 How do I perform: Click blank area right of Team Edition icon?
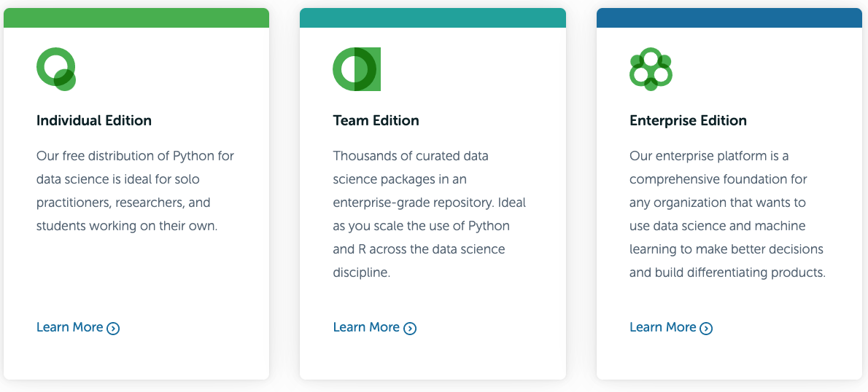[470, 69]
